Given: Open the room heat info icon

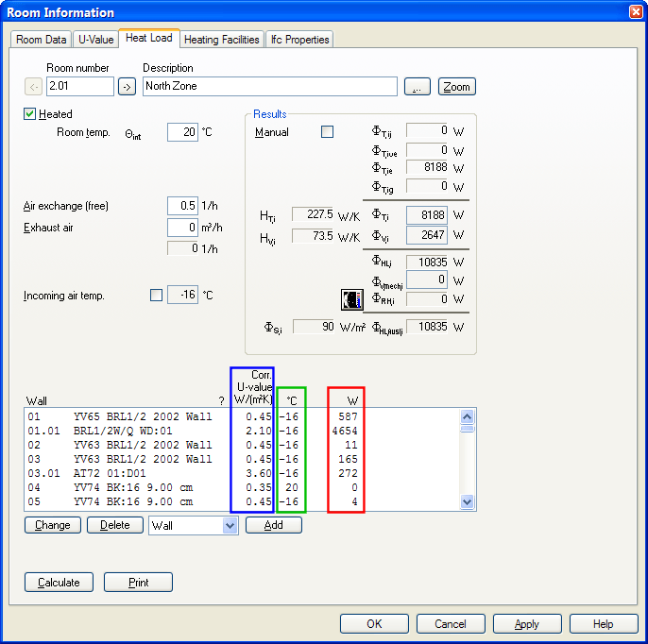Looking at the screenshot, I should 352,299.
